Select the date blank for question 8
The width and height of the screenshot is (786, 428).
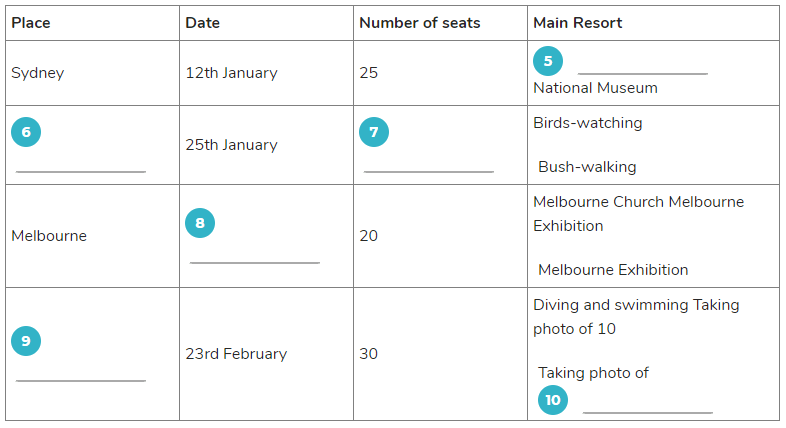[x=255, y=262]
